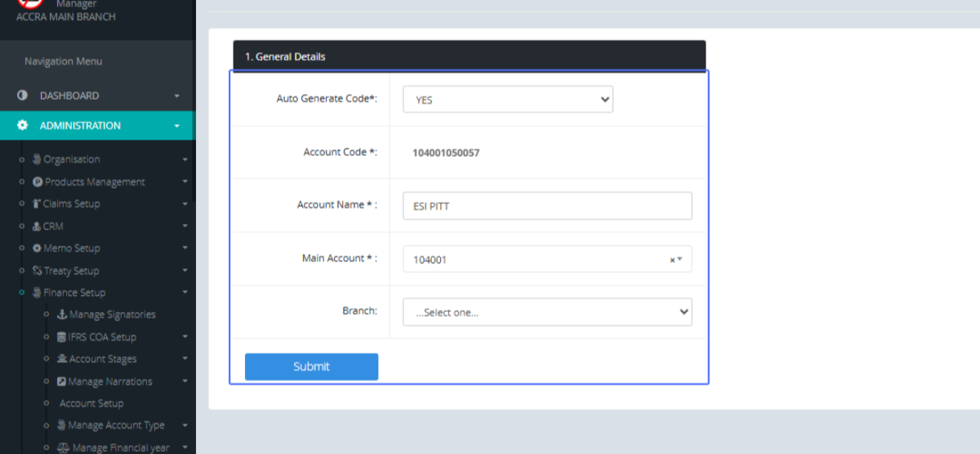980x454 pixels.
Task: Clear the Main Account selection with the x
Action: click(x=672, y=260)
